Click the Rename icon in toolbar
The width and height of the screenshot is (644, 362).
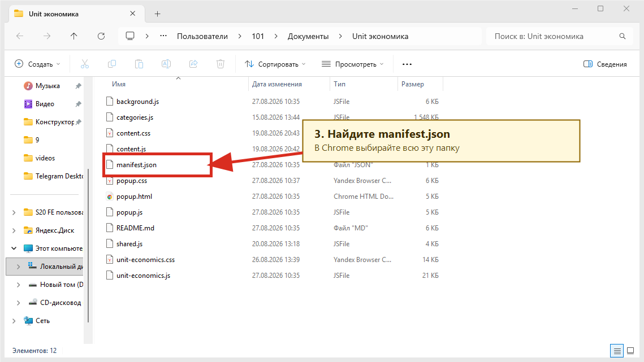(x=166, y=64)
